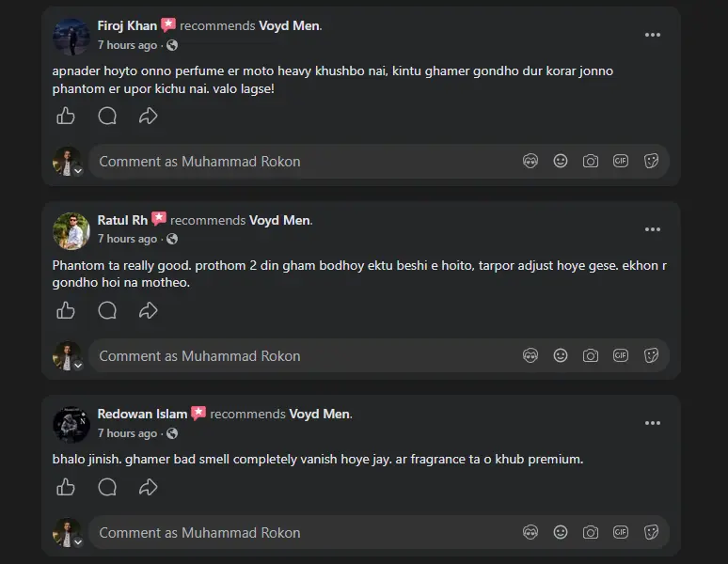Open Firoj Khan's profile name link

click(x=127, y=25)
